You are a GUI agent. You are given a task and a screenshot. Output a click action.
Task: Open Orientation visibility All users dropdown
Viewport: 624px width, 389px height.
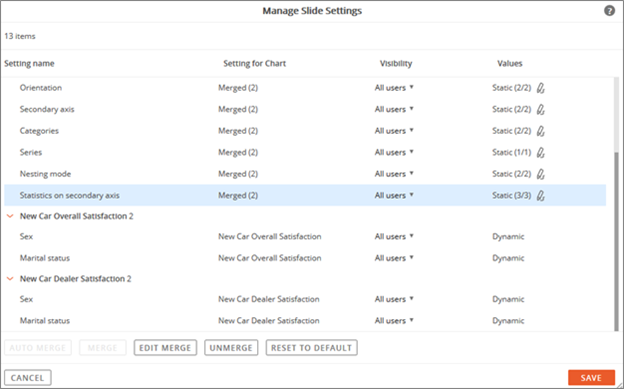coord(394,88)
